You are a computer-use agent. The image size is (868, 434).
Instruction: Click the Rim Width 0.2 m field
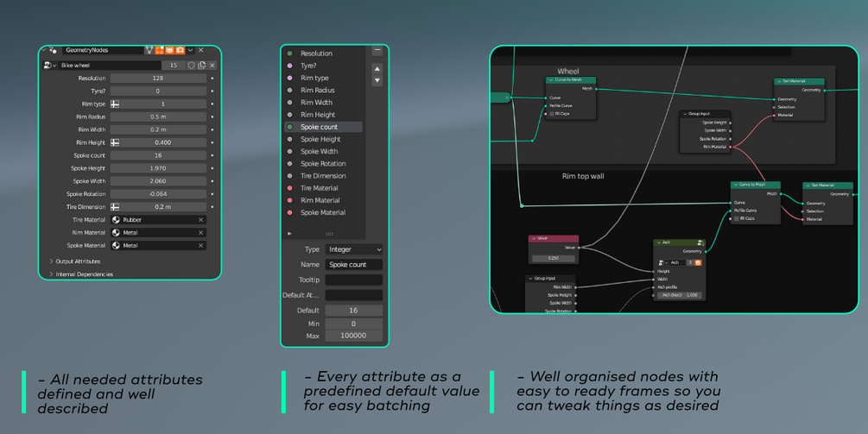[x=158, y=129]
